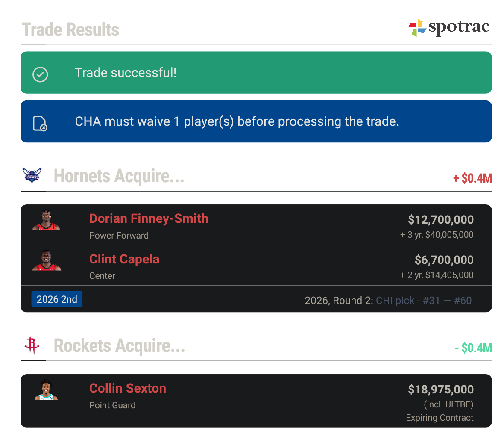Viewport: 504px width, 434px height.
Task: Click the Spotrac logo
Action: pyautogui.click(x=448, y=27)
